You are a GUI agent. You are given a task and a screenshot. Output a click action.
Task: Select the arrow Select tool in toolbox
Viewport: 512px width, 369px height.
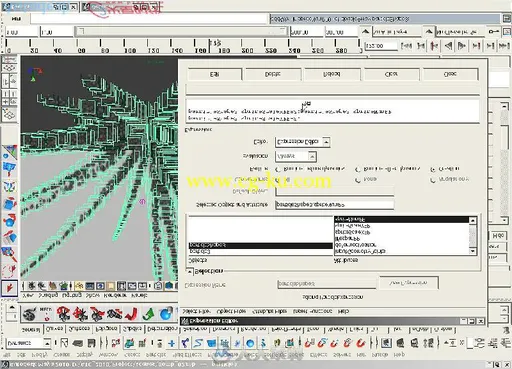pyautogui.click(x=9, y=288)
